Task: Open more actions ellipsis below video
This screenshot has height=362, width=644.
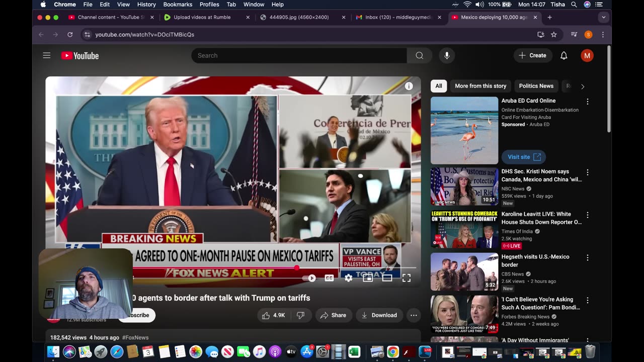Action: point(414,315)
